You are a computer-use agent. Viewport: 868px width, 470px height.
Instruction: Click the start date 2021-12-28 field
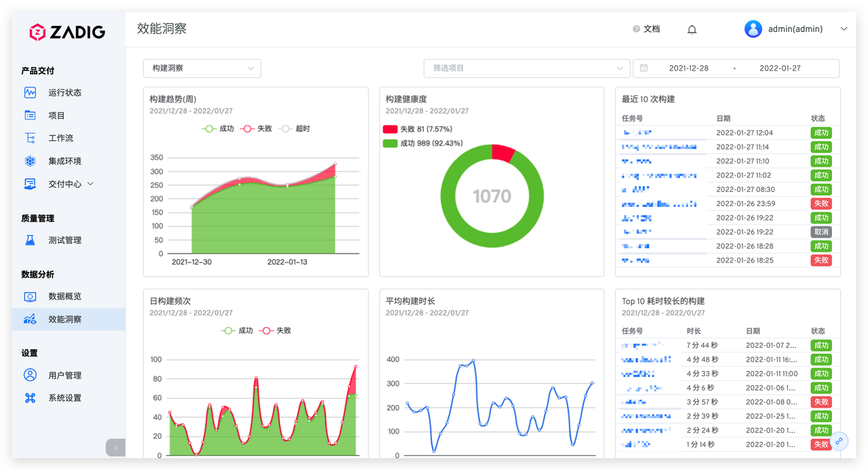coord(688,68)
